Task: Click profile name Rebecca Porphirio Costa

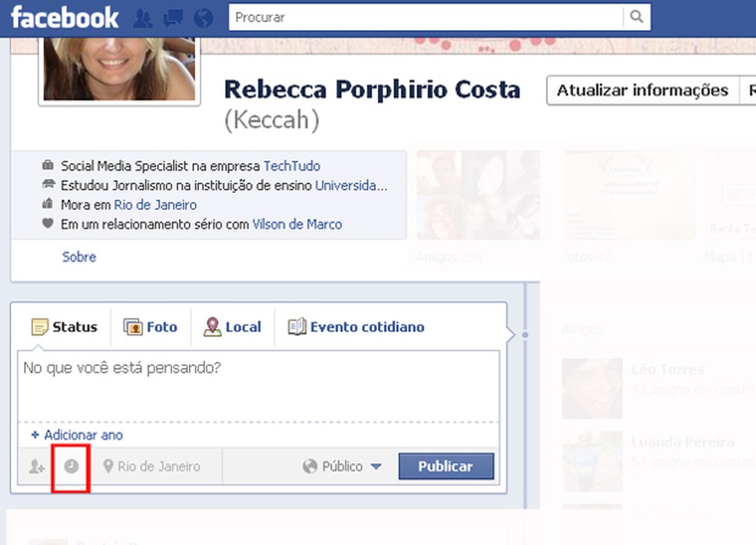Action: click(x=372, y=90)
